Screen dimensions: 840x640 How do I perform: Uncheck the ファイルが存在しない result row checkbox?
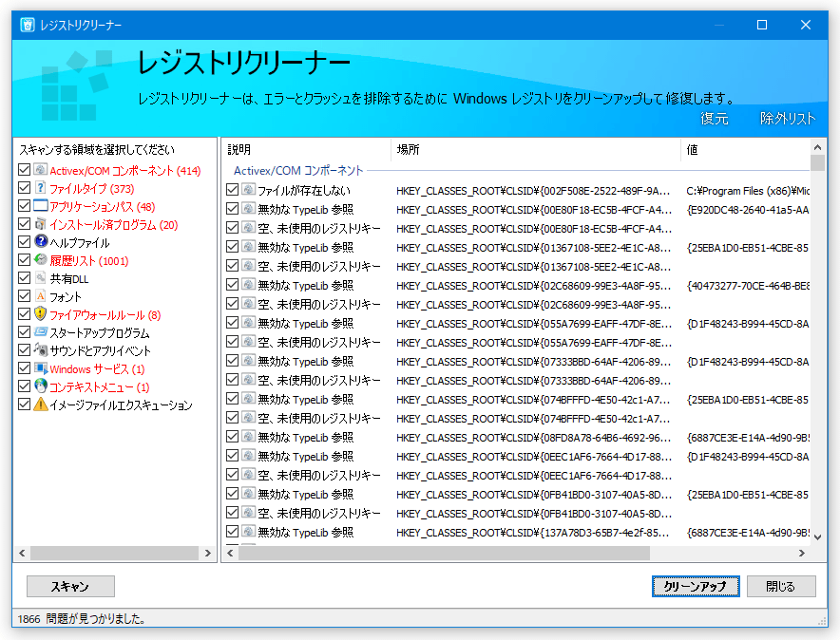click(x=232, y=189)
